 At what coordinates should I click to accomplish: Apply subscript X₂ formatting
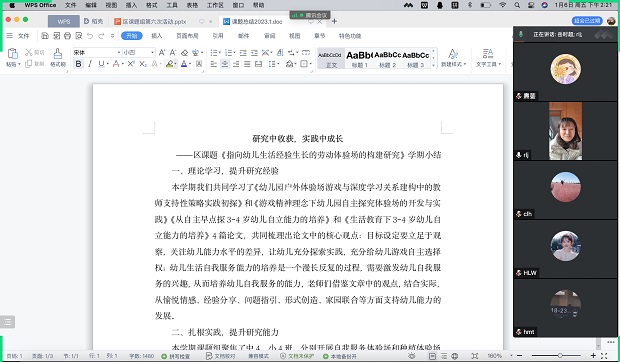pos(143,64)
